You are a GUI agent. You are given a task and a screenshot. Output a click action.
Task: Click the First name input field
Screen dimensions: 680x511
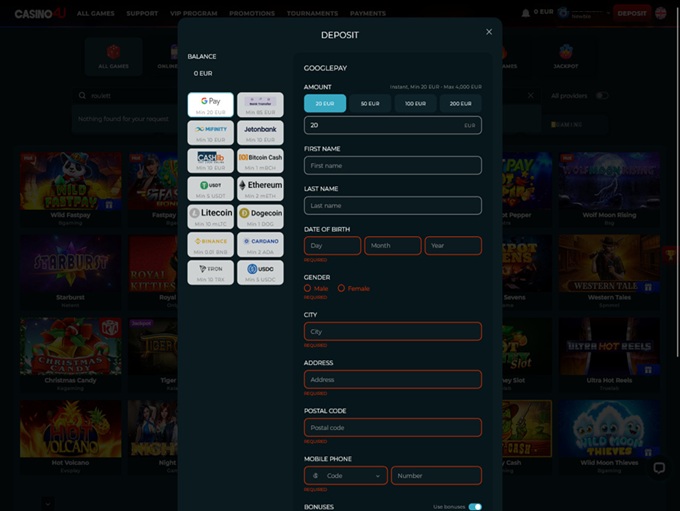392,165
